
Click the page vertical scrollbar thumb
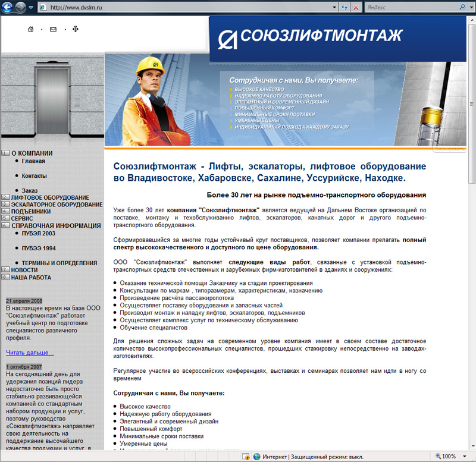[x=472, y=103]
